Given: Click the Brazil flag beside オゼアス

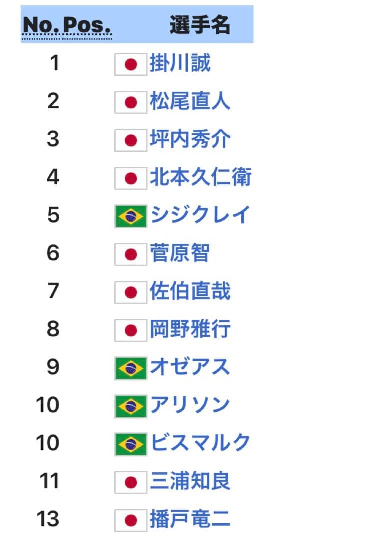Looking at the screenshot, I should tap(131, 368).
